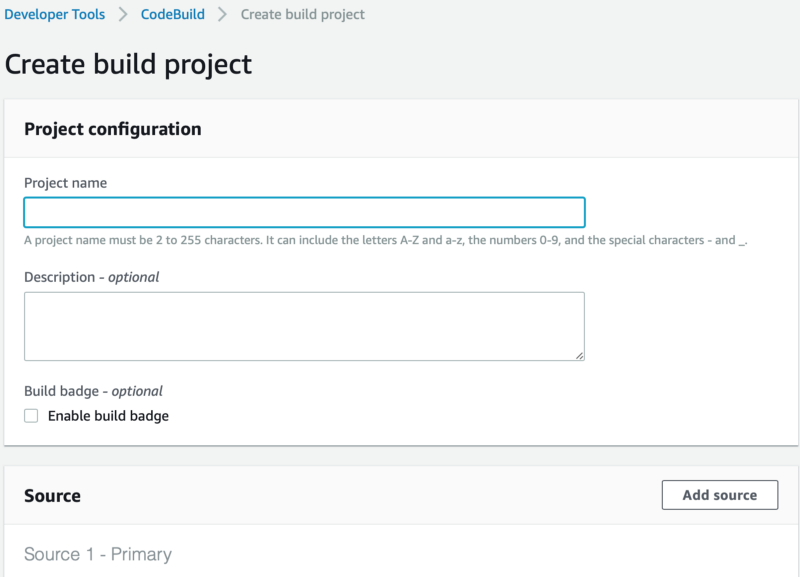Image resolution: width=800 pixels, height=577 pixels.
Task: Click the Project configuration section header
Action: 113,129
